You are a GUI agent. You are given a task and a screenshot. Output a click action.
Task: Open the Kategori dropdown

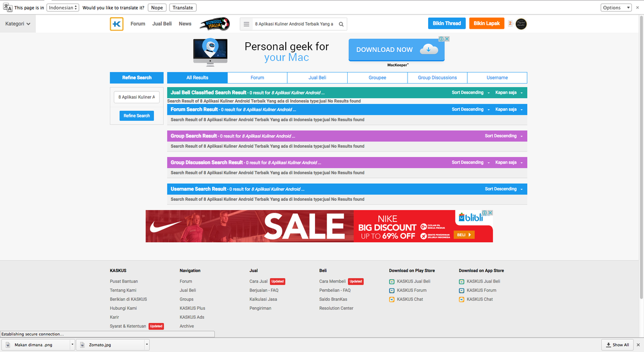click(18, 24)
